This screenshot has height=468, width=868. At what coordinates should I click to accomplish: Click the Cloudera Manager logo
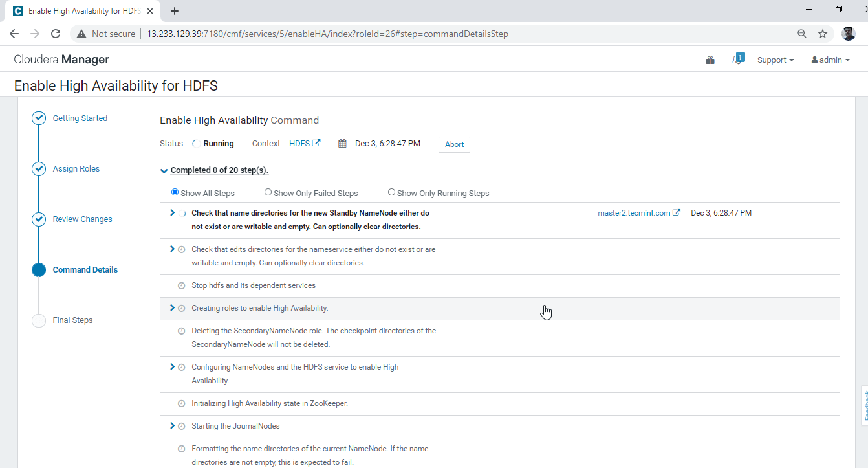[61, 60]
